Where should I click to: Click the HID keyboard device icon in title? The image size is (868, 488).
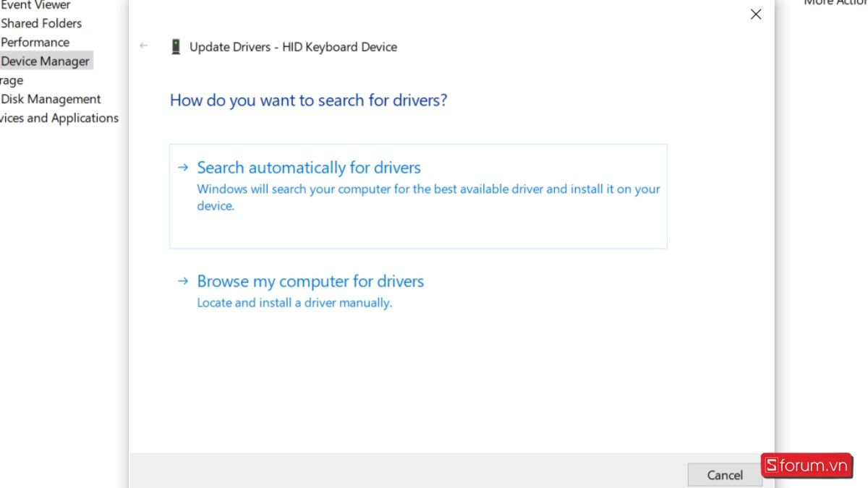click(x=175, y=46)
